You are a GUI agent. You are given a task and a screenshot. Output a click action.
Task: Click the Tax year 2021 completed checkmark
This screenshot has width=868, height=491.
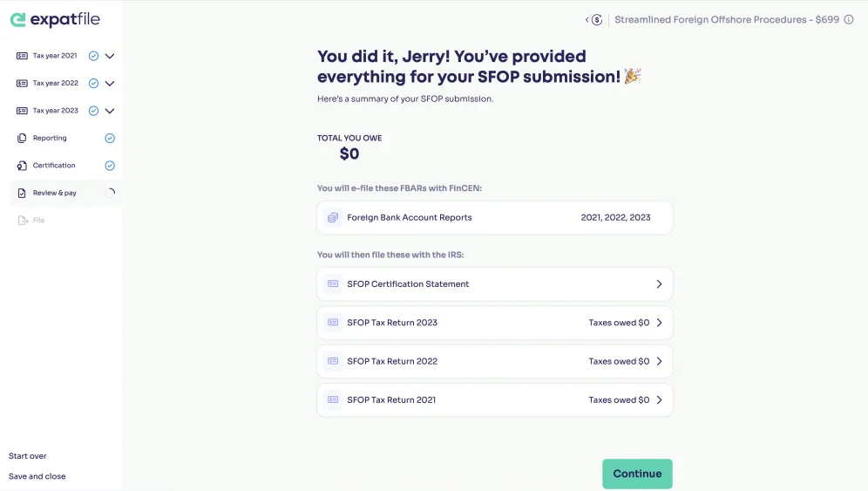93,56
